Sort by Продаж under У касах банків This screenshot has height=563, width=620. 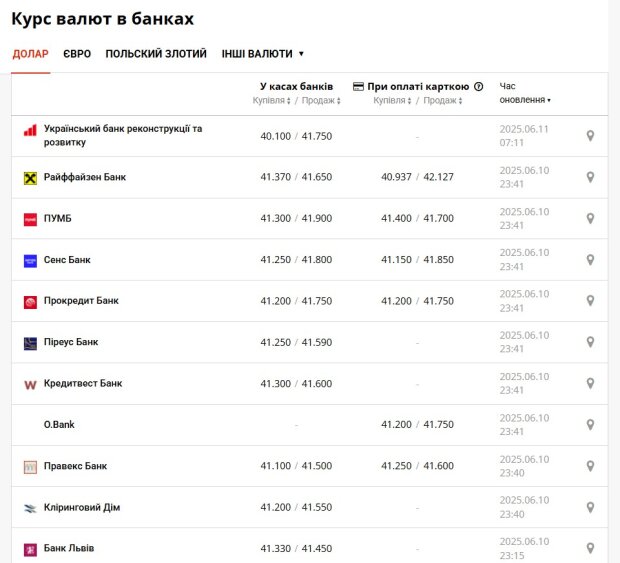tap(321, 100)
